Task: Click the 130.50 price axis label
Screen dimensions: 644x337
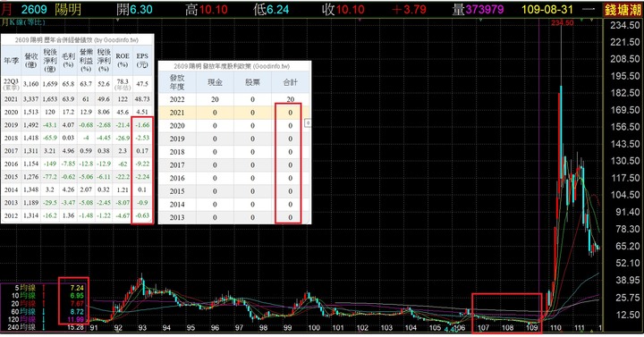Action: [x=624, y=161]
